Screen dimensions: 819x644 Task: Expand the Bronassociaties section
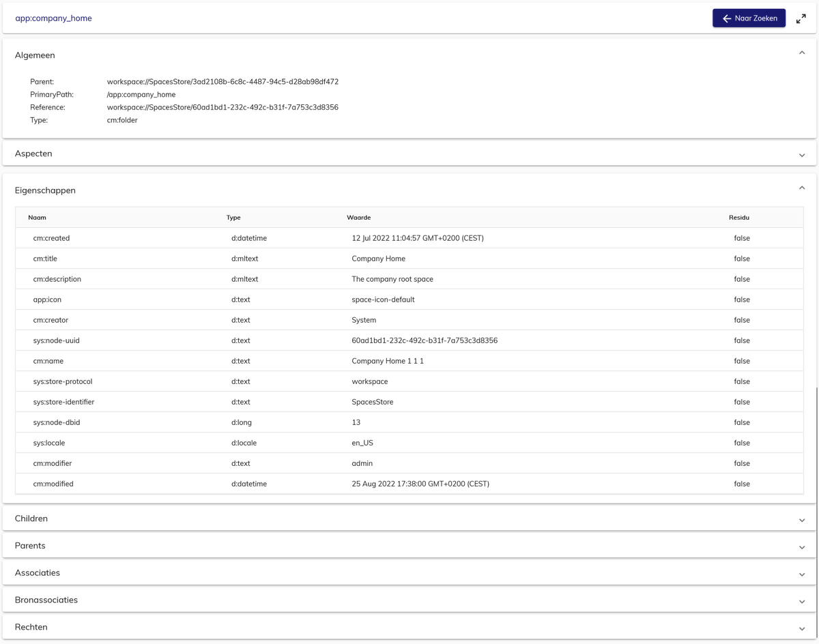[x=802, y=600]
